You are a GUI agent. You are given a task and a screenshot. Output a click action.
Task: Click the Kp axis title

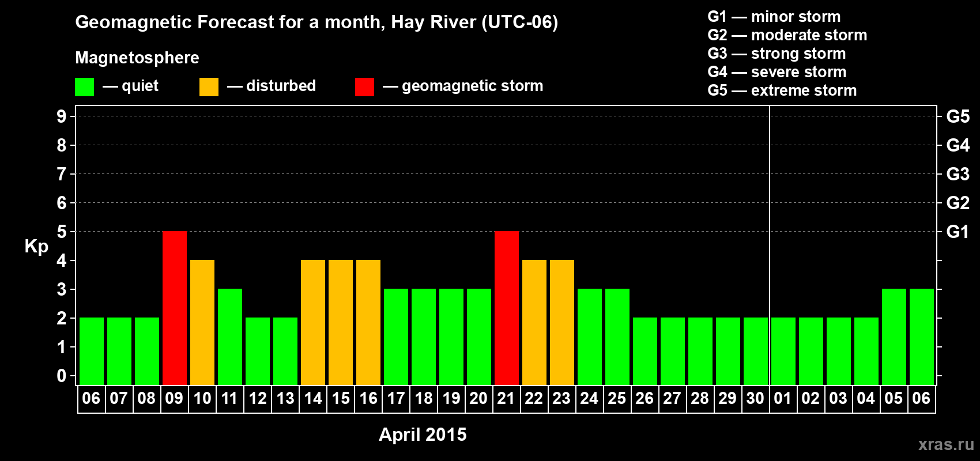pyautogui.click(x=36, y=247)
